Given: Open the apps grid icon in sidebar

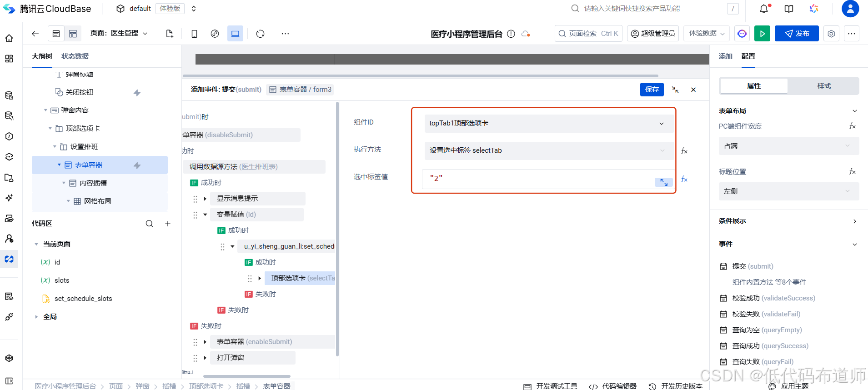Looking at the screenshot, I should (9, 59).
